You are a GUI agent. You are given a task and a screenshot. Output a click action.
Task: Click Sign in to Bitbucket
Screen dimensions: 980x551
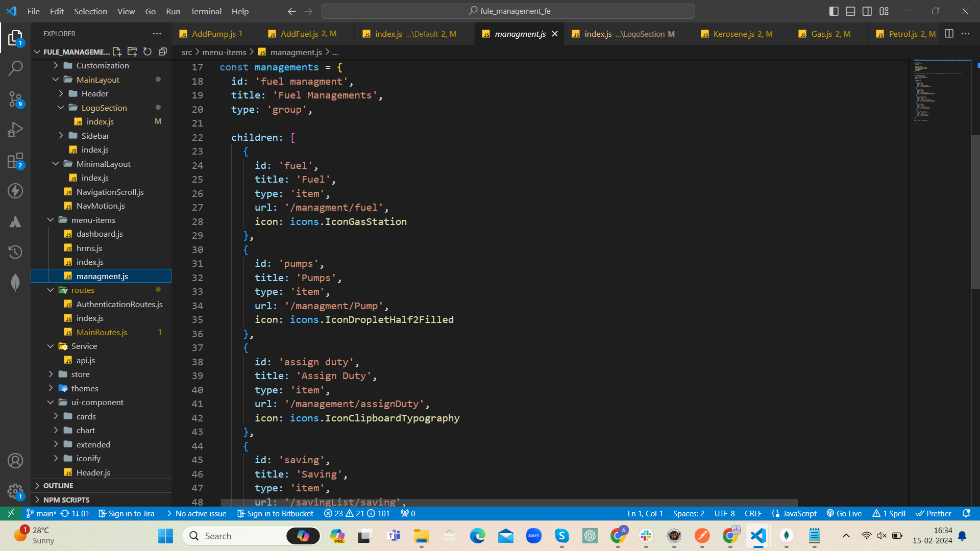276,513
